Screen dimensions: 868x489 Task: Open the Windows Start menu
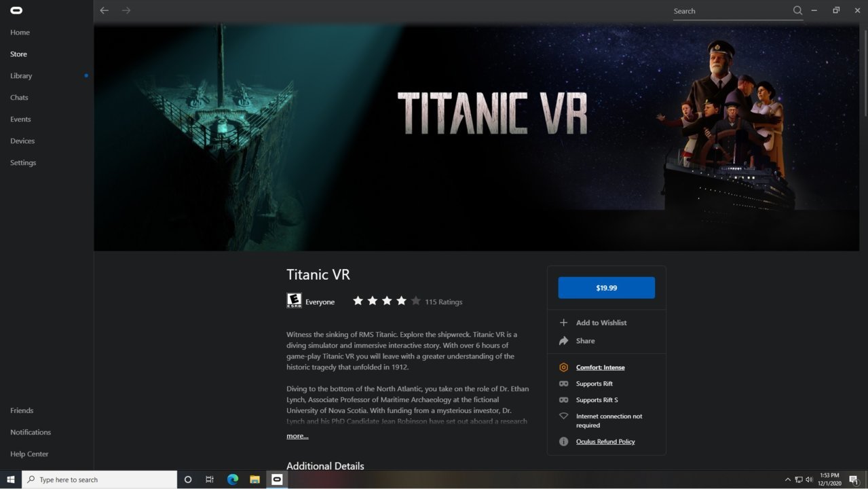(x=11, y=479)
